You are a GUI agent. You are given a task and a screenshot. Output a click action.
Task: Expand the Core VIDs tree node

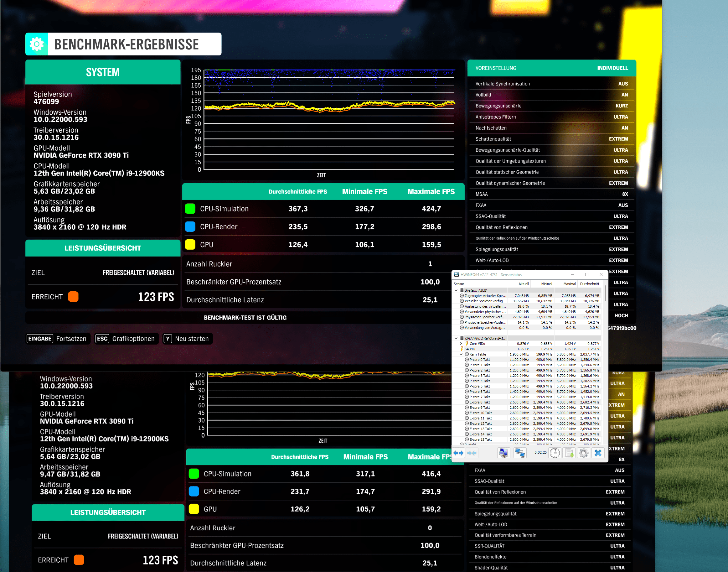[461, 344]
